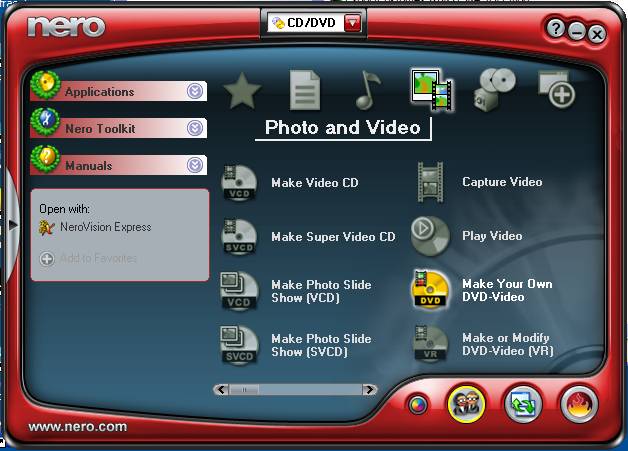This screenshot has width=628, height=451.
Task: Click the VCD photo slide show icon
Action: pos(239,291)
